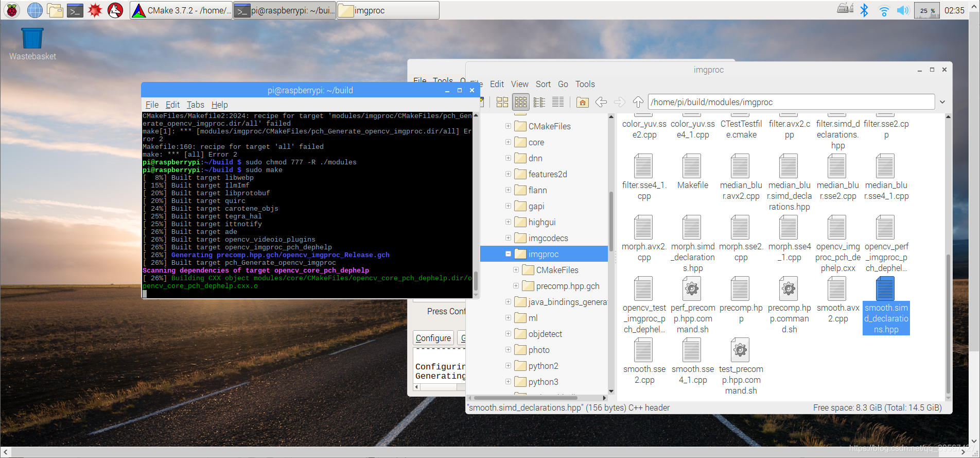The height and width of the screenshot is (458, 980).
Task: Switch file manager to thumbnail view
Action: click(x=521, y=102)
